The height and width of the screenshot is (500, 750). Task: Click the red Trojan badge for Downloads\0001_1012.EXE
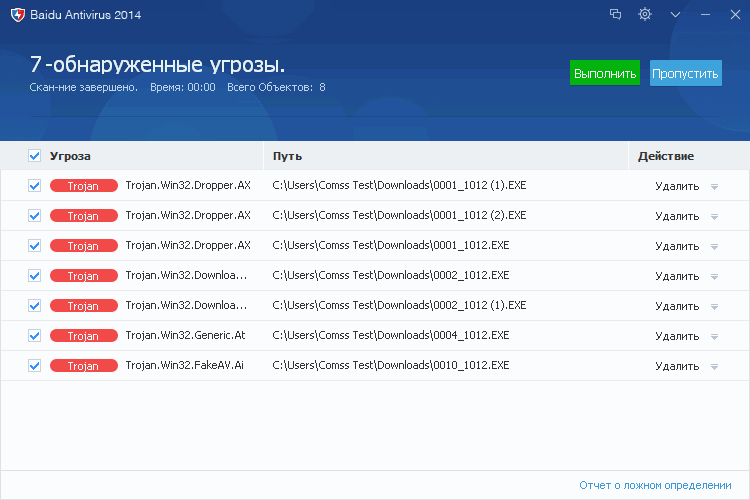pos(84,246)
